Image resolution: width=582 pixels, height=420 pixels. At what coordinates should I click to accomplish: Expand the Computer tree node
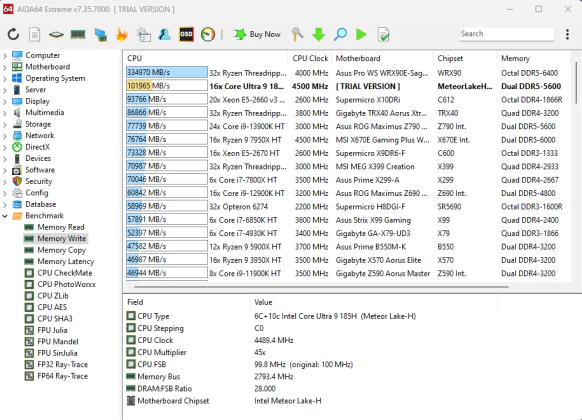pos(5,56)
